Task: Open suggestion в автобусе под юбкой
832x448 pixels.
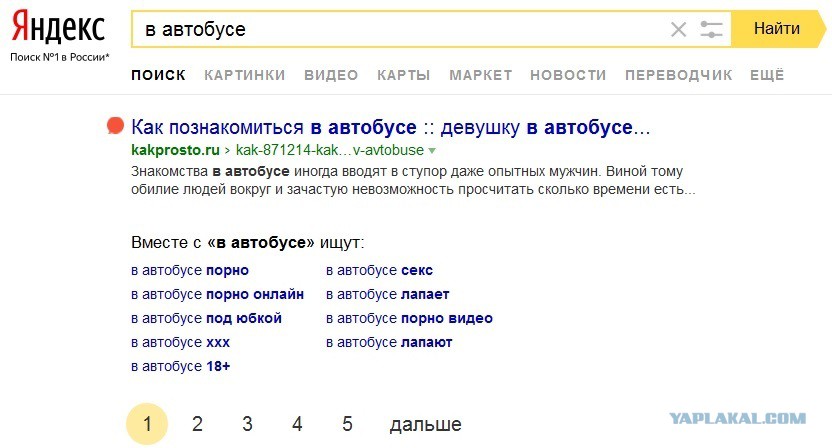Action: coord(206,318)
